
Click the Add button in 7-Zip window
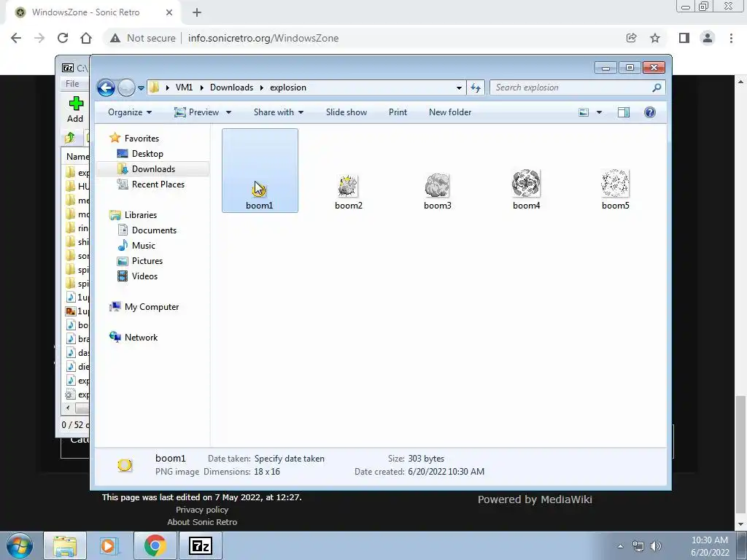[x=75, y=109]
